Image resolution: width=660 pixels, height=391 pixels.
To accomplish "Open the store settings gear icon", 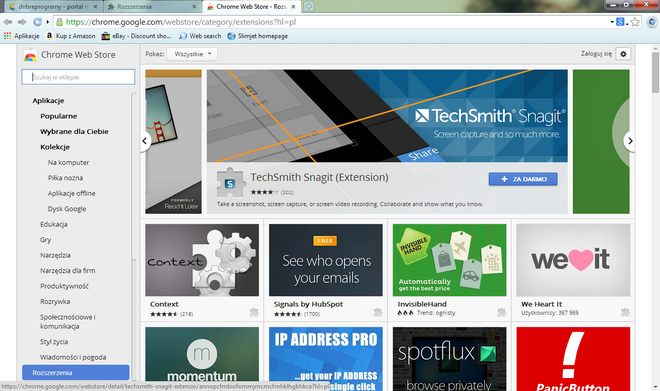I will pos(623,54).
